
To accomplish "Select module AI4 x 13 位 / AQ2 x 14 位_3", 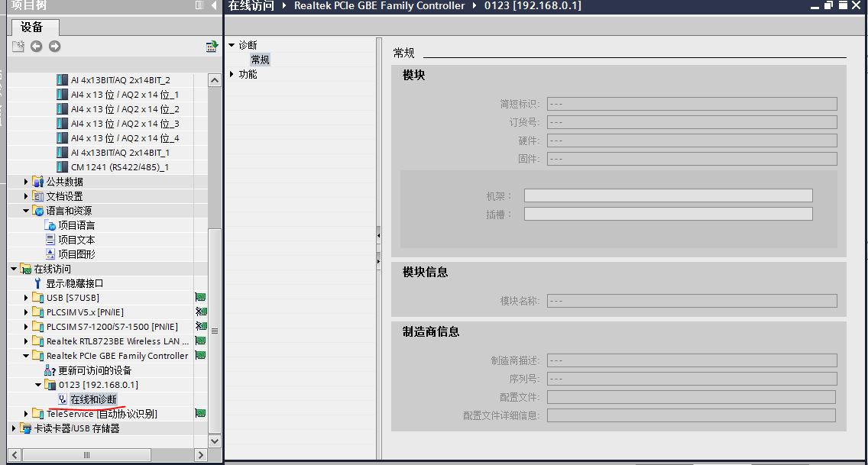I will click(x=125, y=123).
